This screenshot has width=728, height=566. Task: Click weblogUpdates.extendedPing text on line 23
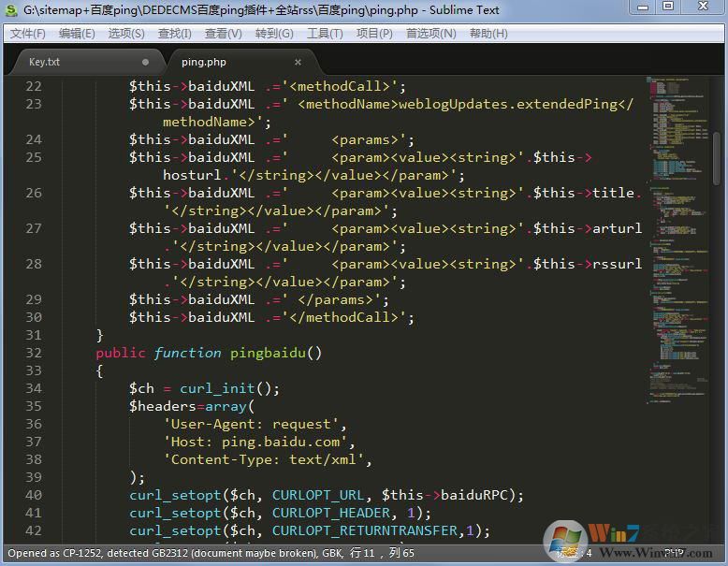click(508, 104)
